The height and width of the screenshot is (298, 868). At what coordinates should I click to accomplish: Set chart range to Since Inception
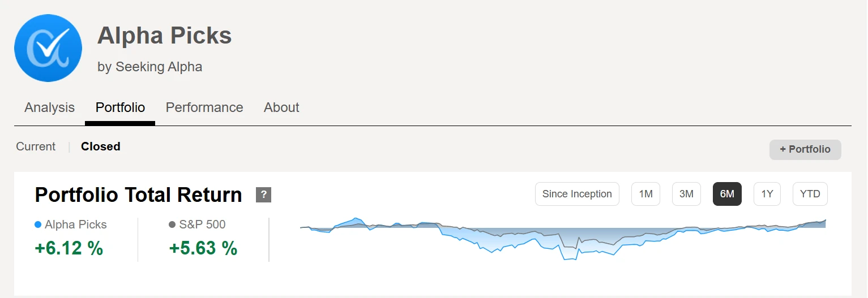[577, 194]
